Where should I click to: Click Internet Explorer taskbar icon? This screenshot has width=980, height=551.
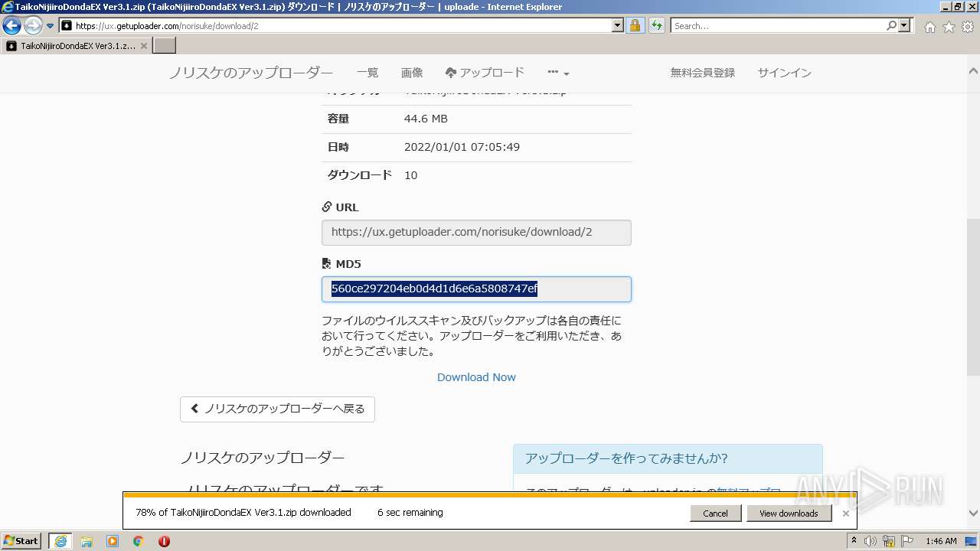60,541
